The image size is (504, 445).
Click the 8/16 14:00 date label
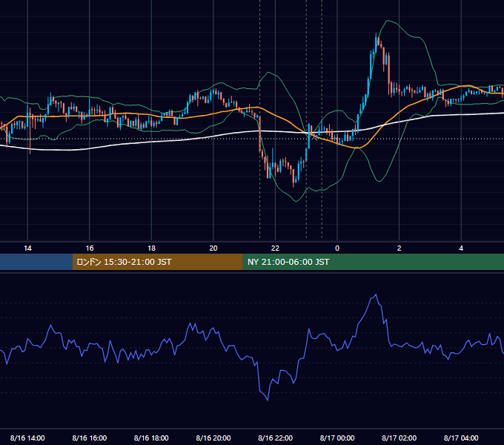[x=27, y=438]
